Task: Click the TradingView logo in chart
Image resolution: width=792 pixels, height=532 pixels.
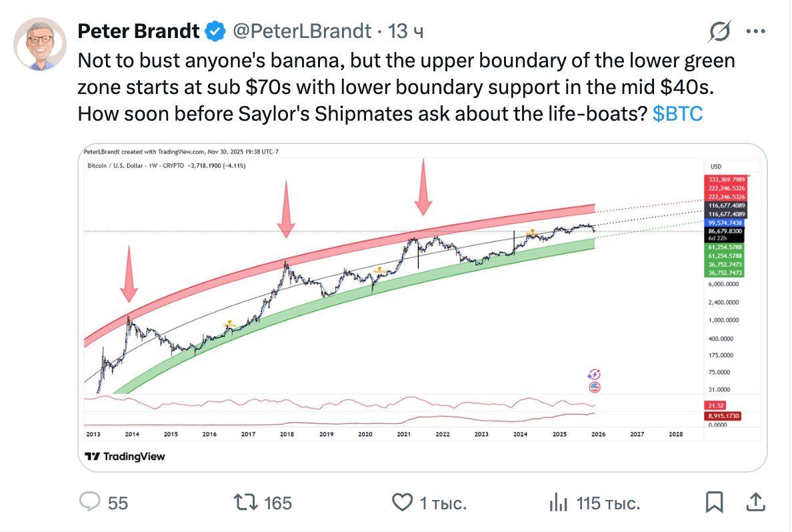Action: (125, 457)
